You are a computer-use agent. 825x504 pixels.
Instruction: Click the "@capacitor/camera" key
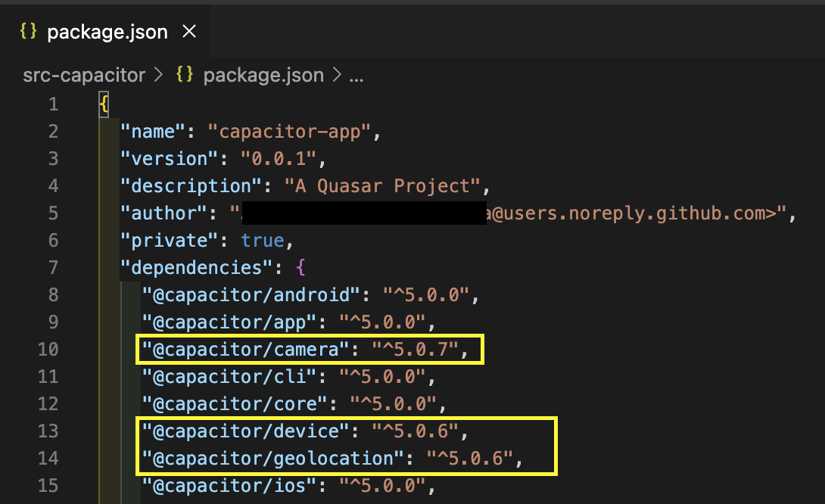[246, 350]
